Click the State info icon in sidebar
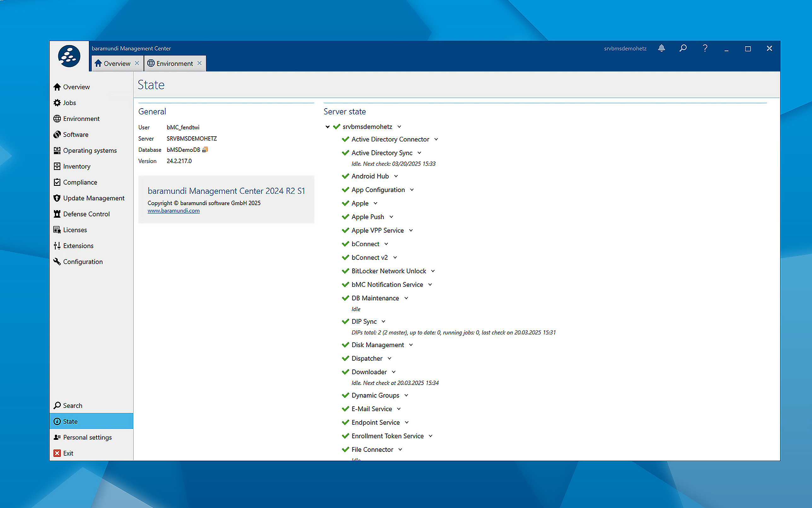Screen dimensions: 812x508 (57, 421)
